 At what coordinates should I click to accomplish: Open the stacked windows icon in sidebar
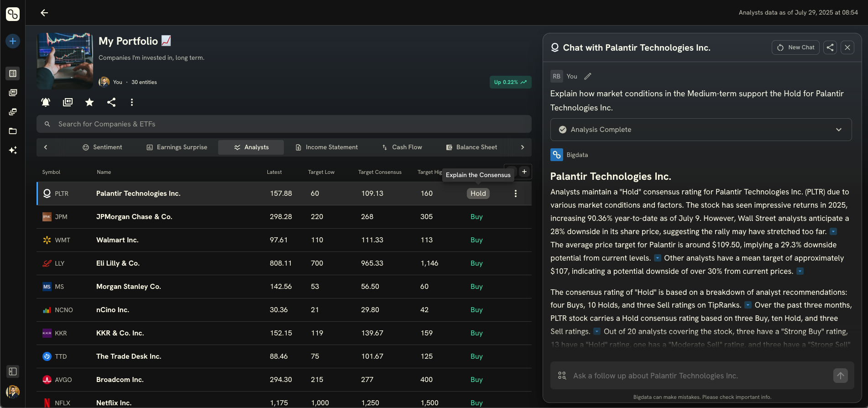coord(13,112)
